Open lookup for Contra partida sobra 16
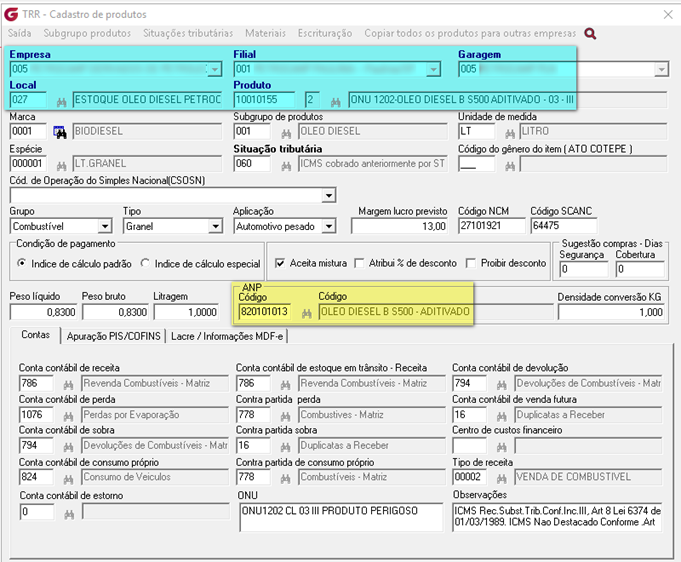 point(285,447)
